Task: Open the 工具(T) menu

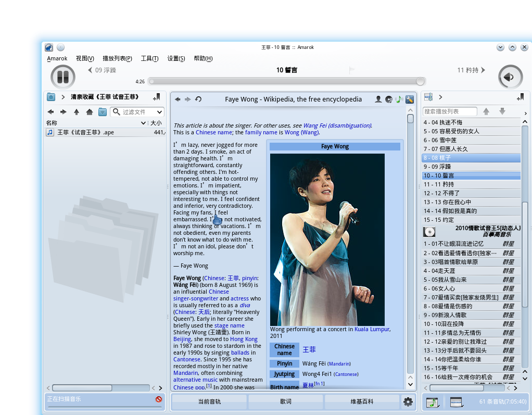Action: (149, 58)
